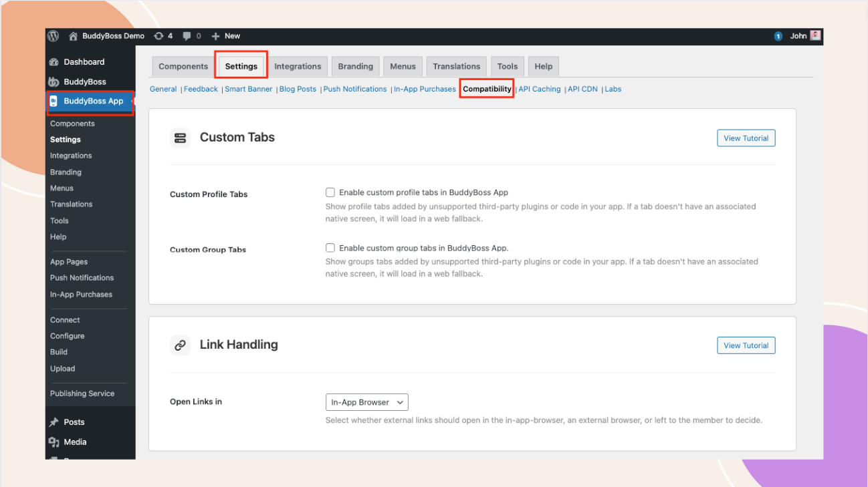Switch to the Integrations tab

pyautogui.click(x=298, y=66)
